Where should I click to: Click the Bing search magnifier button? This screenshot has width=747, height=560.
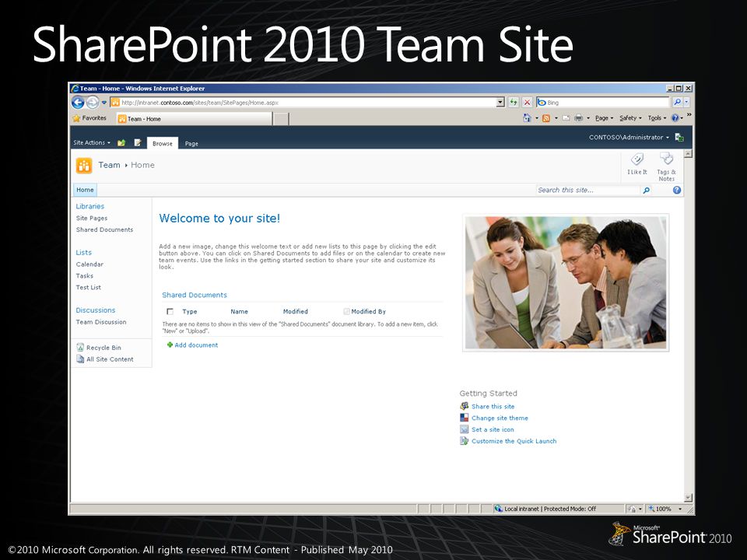point(677,103)
